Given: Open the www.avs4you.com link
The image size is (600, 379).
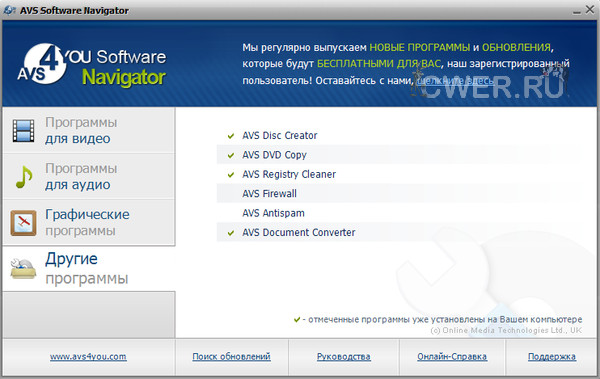Looking at the screenshot, I should (x=88, y=357).
